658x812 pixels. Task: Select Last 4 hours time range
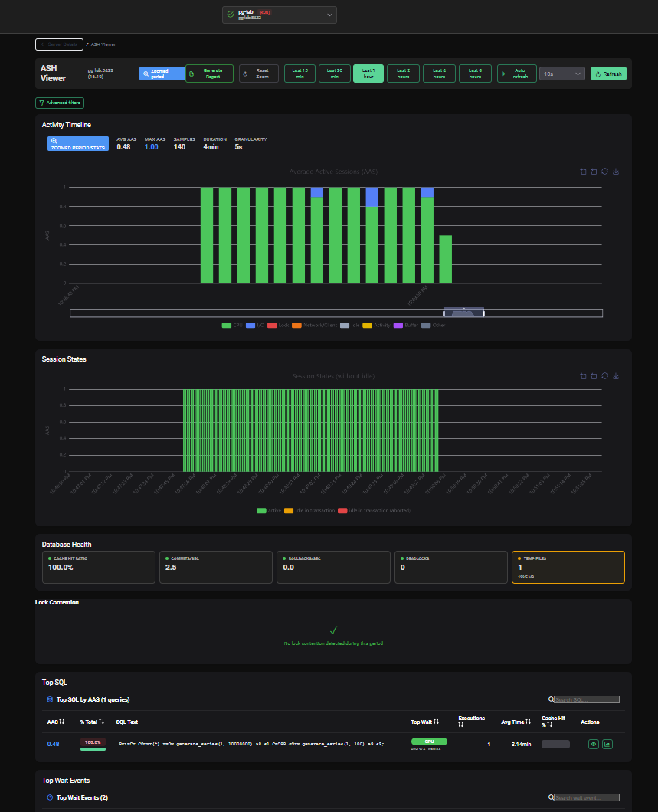[439, 74]
